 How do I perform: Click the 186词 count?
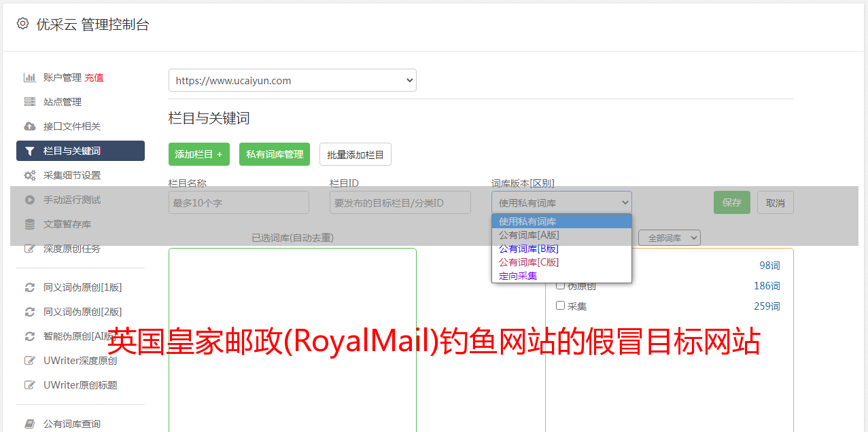767,286
